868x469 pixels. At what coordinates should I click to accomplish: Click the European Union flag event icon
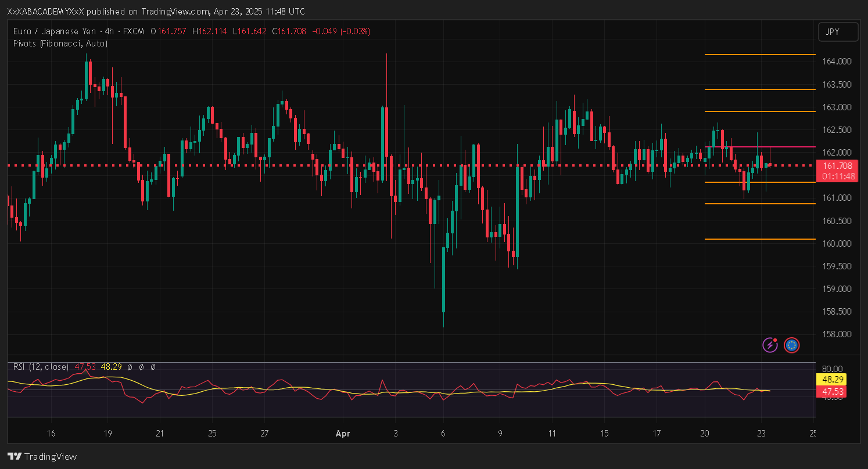[x=791, y=345]
